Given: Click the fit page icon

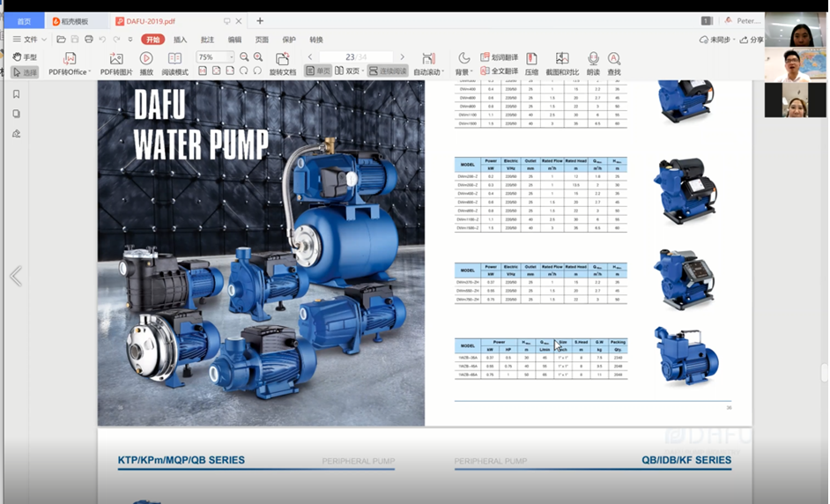Looking at the screenshot, I should [x=216, y=70].
